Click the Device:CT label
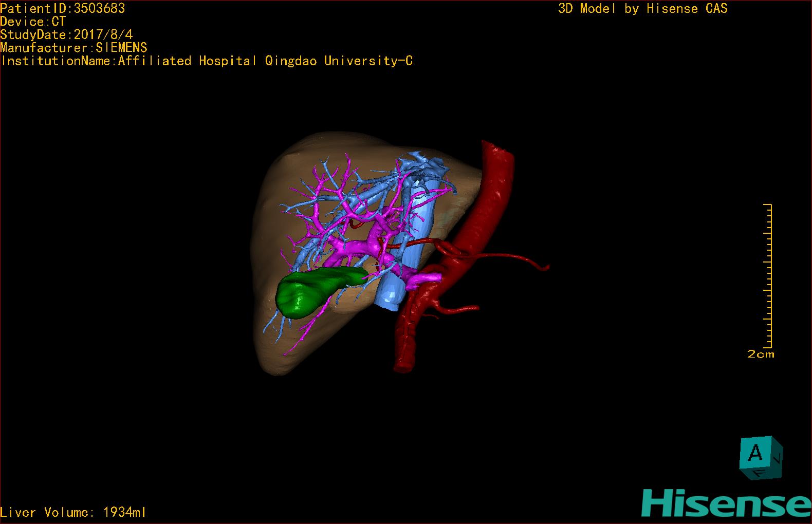 [x=33, y=22]
